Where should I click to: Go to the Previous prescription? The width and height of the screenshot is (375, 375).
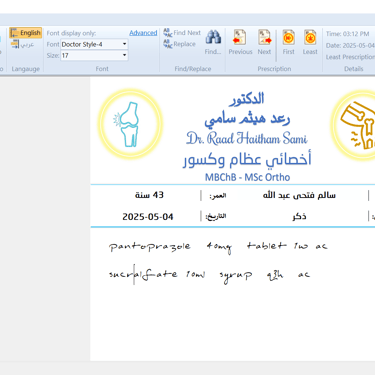tap(240, 42)
